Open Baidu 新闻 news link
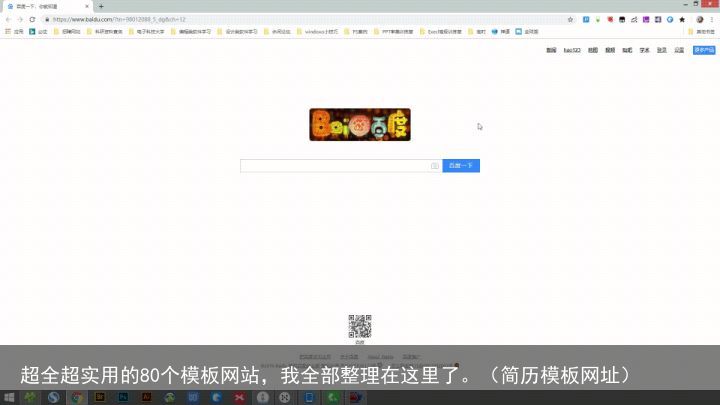This screenshot has height=405, width=720. (x=551, y=50)
